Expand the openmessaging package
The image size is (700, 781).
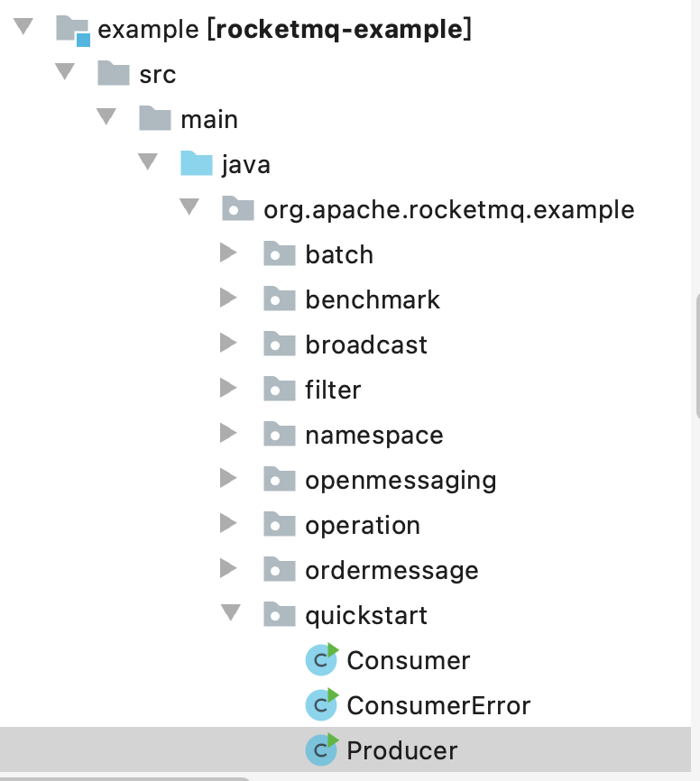tap(229, 480)
